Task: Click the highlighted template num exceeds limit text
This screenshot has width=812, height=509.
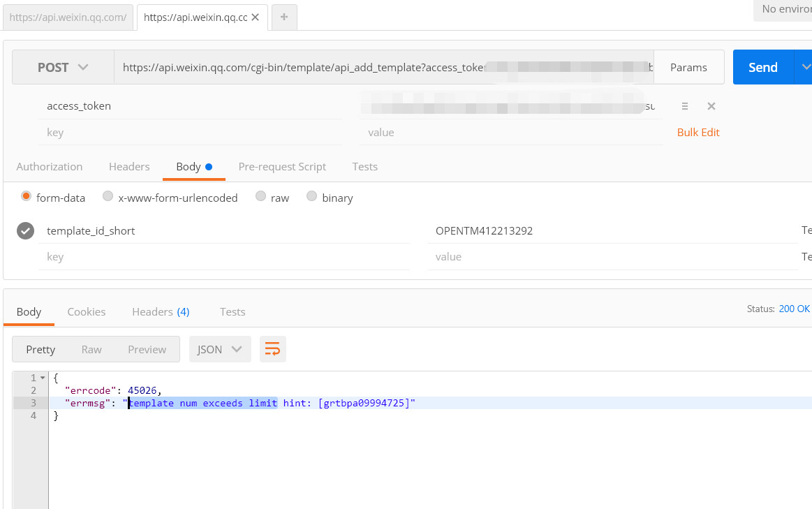Action: pyautogui.click(x=203, y=403)
